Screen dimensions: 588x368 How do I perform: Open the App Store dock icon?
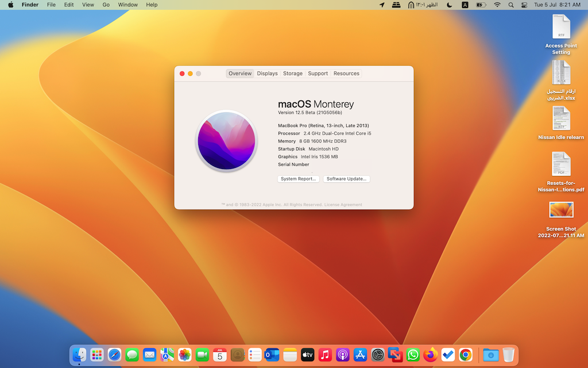360,355
